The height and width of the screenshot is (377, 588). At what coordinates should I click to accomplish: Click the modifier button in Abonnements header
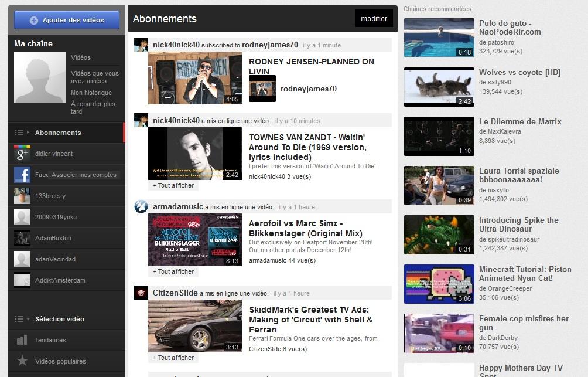[x=374, y=19]
